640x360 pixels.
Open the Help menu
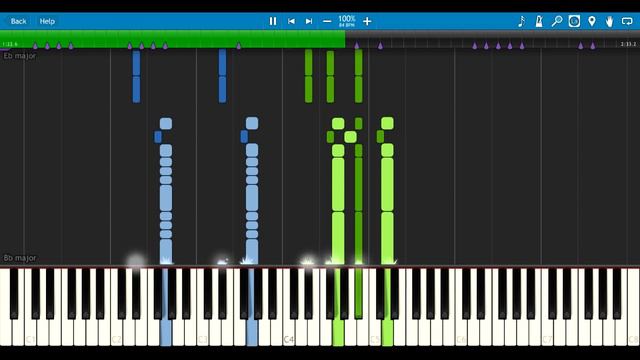(x=47, y=21)
